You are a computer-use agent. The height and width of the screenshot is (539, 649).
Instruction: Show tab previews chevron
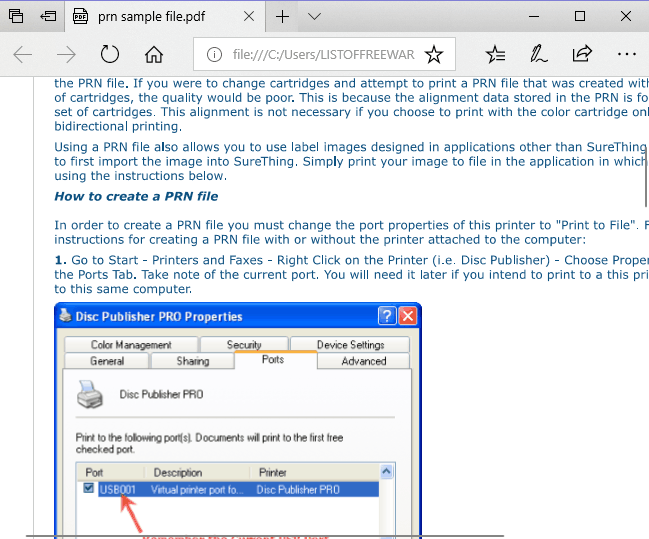[315, 17]
